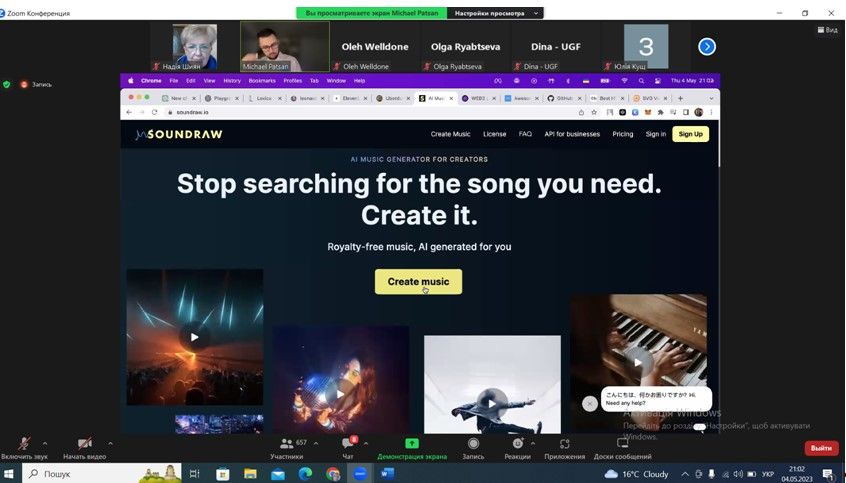The height and width of the screenshot is (483, 846).
Task: Click the green Share Screen icon
Action: (x=411, y=444)
